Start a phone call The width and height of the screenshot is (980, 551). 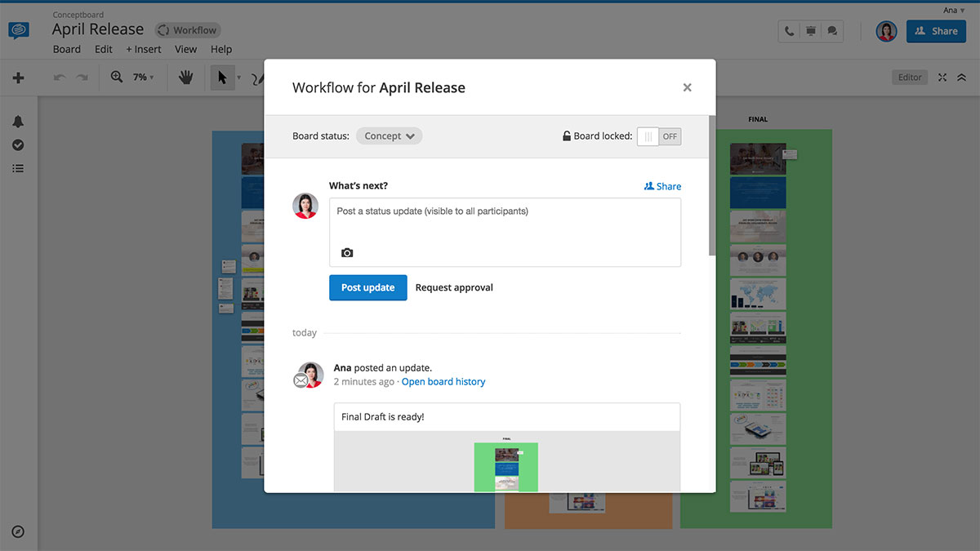click(x=788, y=30)
